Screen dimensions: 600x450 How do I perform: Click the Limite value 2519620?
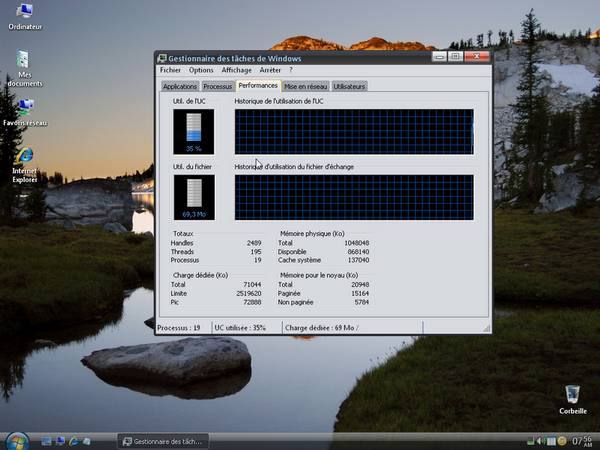249,293
